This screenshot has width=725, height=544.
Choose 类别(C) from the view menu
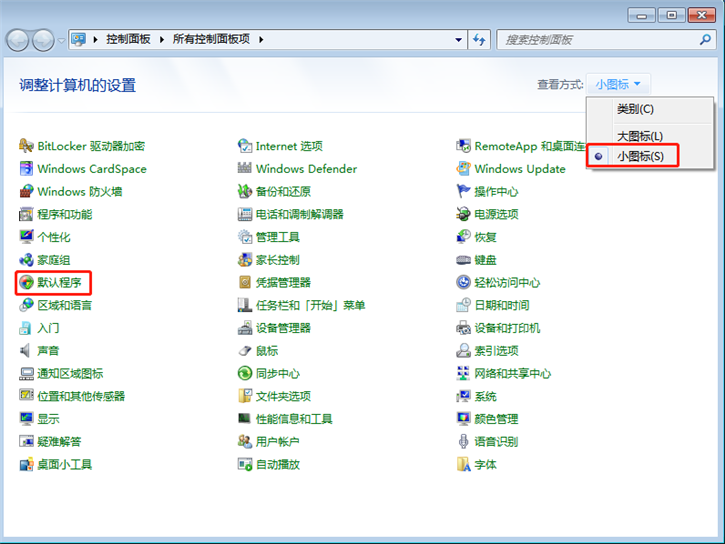coord(635,110)
